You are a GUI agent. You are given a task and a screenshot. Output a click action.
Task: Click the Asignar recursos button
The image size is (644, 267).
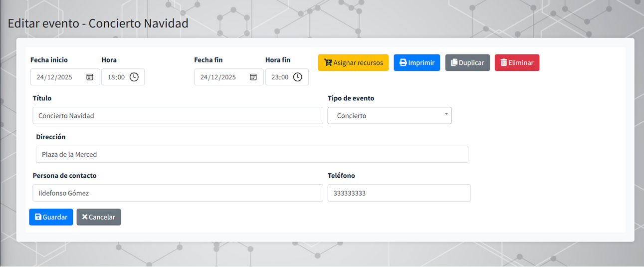353,63
